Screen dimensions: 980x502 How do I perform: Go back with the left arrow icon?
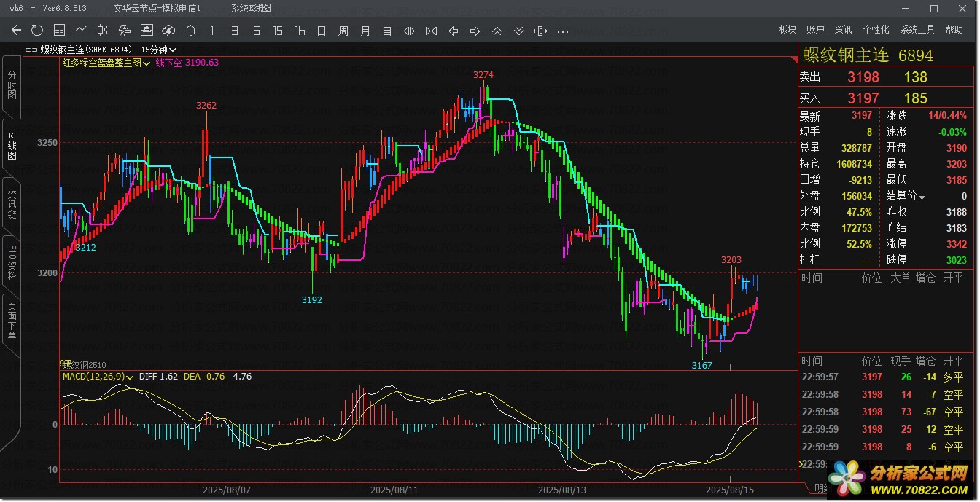coord(17,31)
